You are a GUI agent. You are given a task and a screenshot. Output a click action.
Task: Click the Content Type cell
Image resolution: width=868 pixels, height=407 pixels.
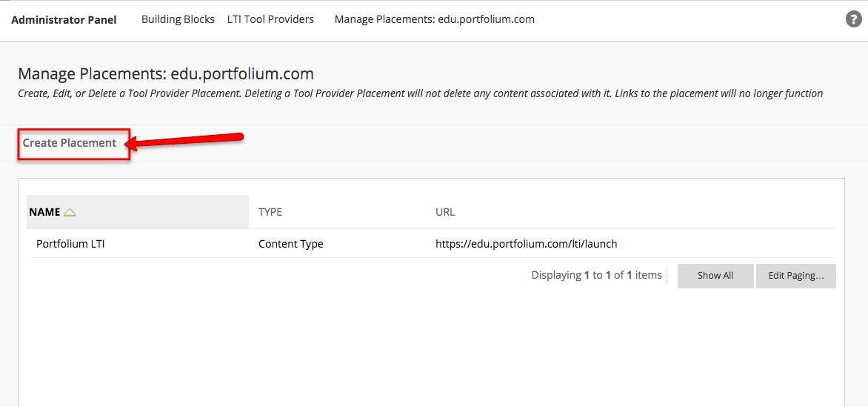(290, 244)
